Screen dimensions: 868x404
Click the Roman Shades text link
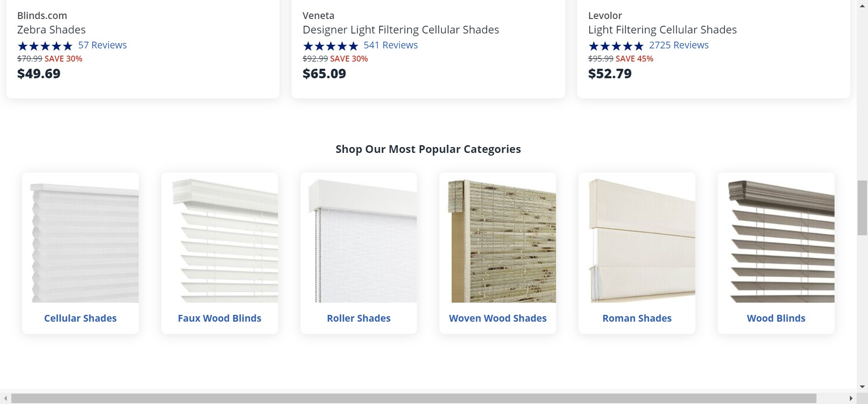(637, 318)
